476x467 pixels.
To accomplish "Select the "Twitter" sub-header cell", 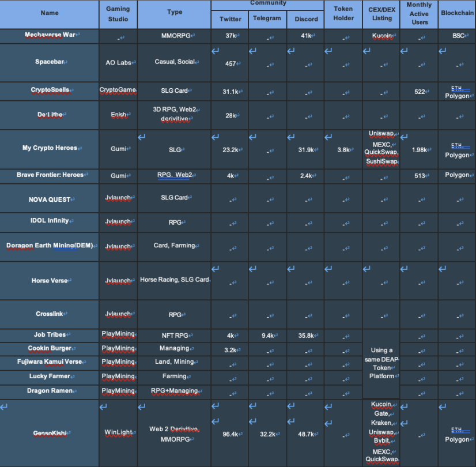I will click(x=230, y=19).
